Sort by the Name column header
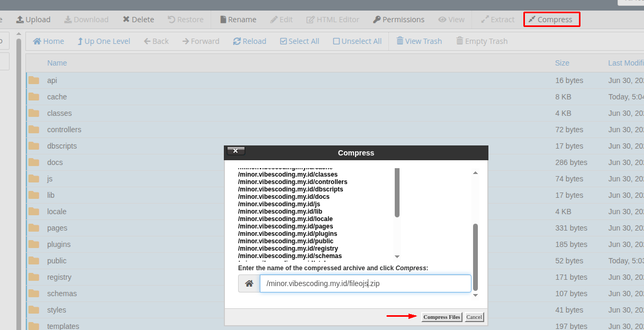644x330 pixels. click(57, 63)
